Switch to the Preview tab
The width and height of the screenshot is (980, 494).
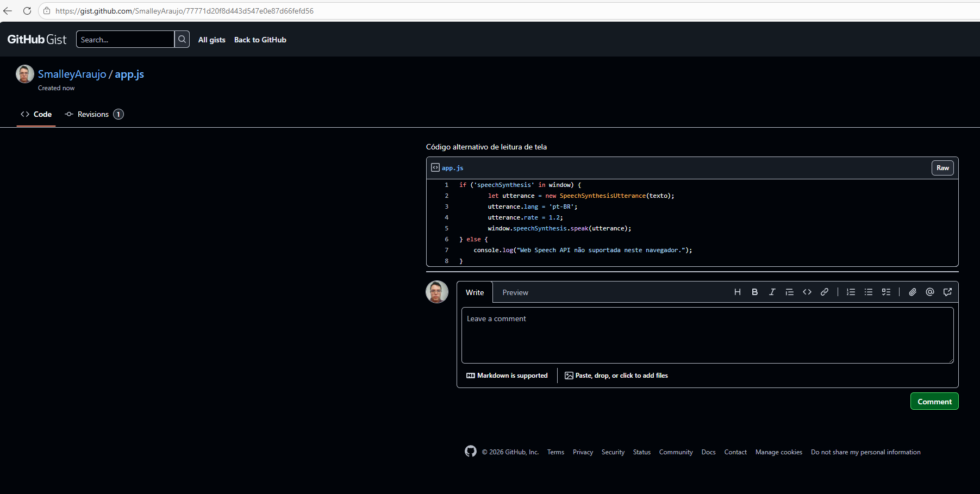(515, 292)
